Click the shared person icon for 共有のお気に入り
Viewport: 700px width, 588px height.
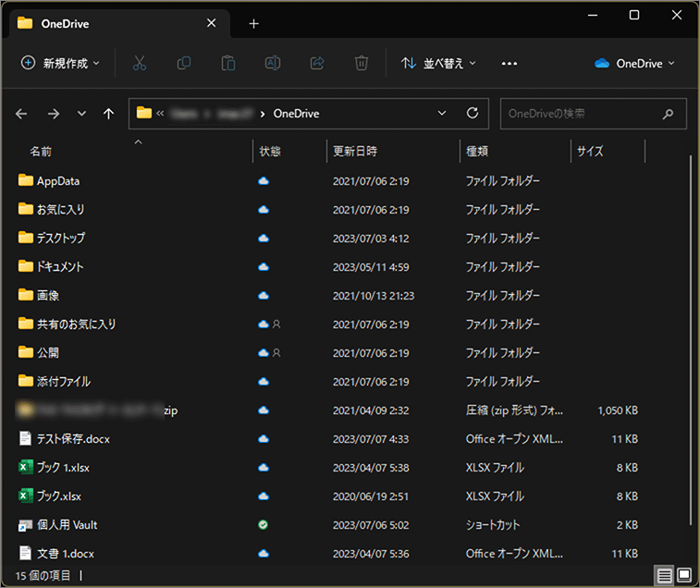276,325
